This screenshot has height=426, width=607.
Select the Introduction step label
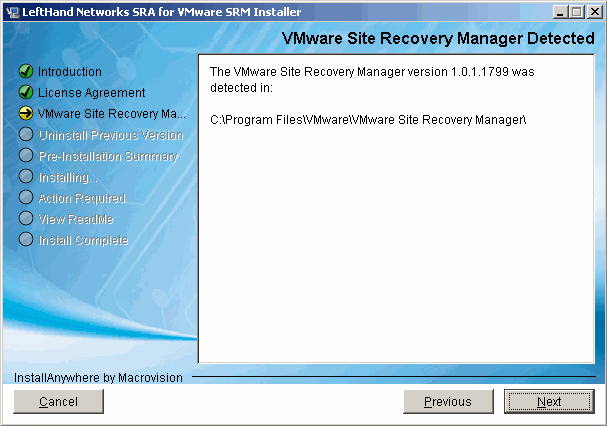point(70,72)
